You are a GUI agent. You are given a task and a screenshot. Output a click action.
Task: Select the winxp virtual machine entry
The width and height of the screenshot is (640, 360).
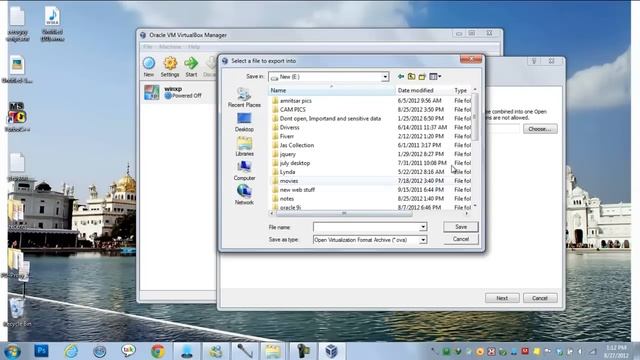click(178, 92)
